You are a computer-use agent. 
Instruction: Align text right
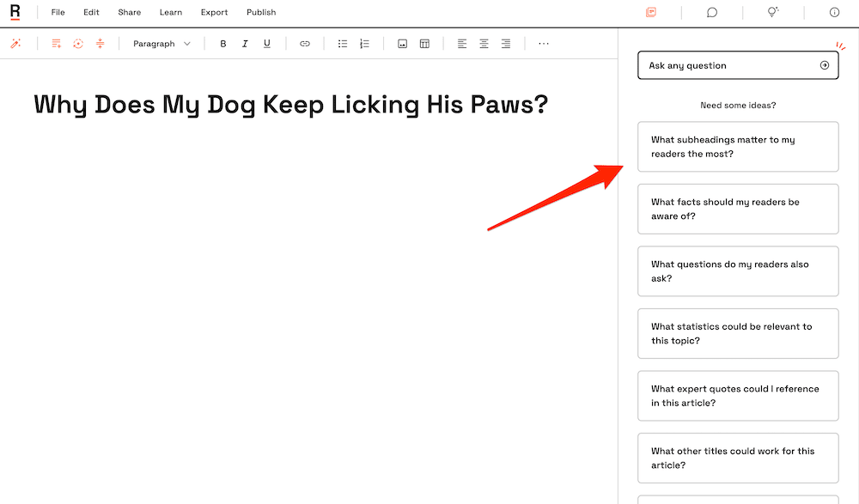(506, 43)
